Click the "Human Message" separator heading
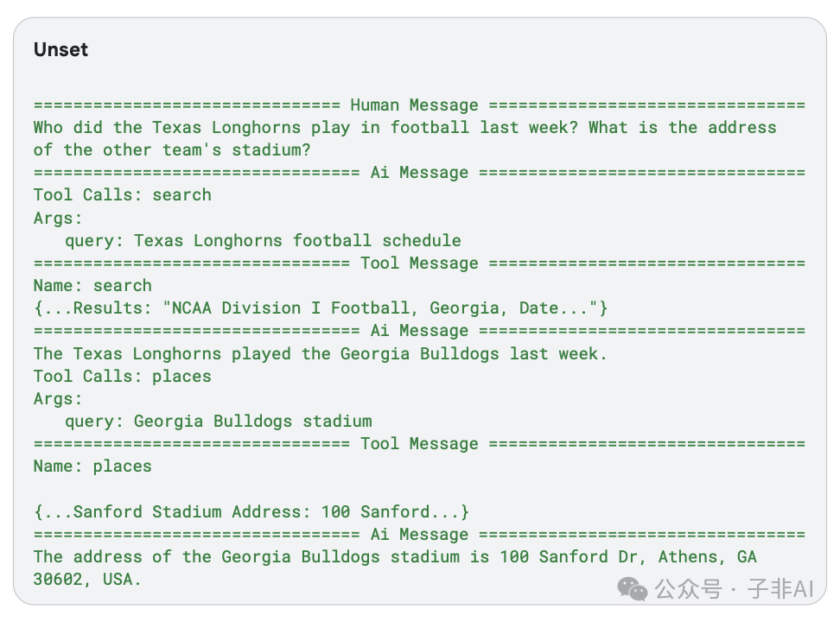The height and width of the screenshot is (622, 840). [x=414, y=105]
